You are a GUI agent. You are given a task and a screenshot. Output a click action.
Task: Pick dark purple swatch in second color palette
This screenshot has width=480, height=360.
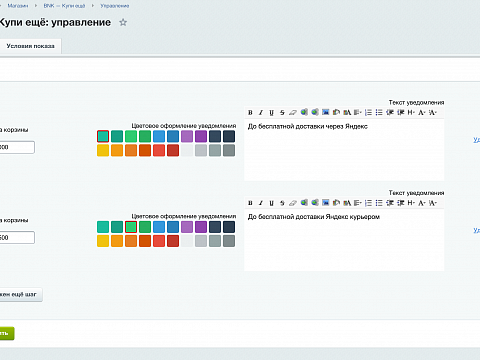tap(201, 227)
